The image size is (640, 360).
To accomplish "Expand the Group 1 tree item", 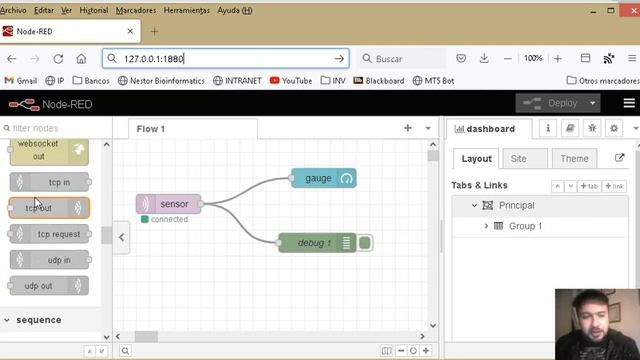I will pos(486,226).
